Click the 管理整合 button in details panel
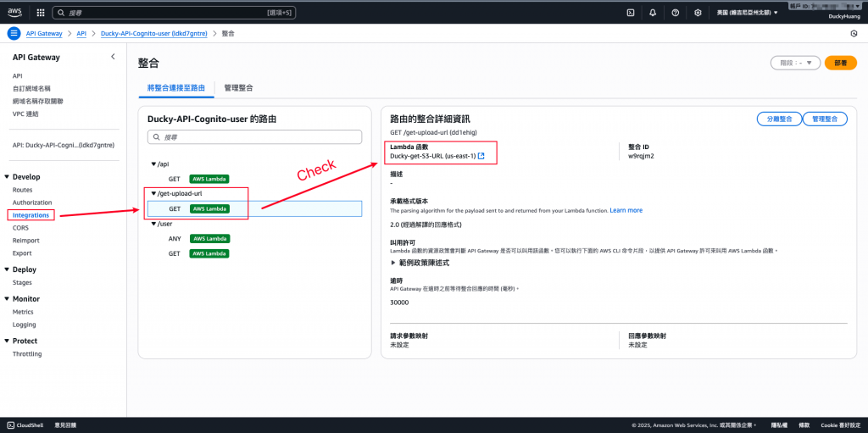 click(x=825, y=119)
